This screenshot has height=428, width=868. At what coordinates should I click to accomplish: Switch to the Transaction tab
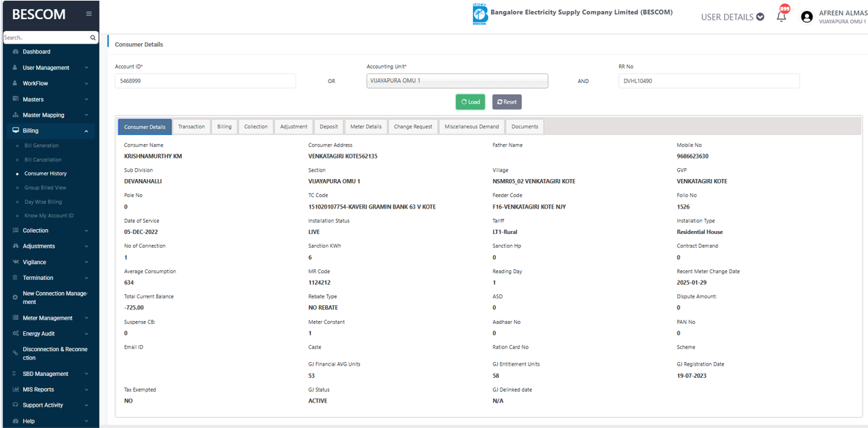click(191, 127)
